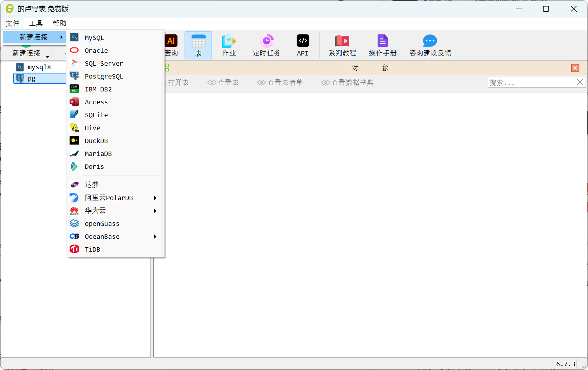Choose 新建连接 in the file menu

[34, 37]
